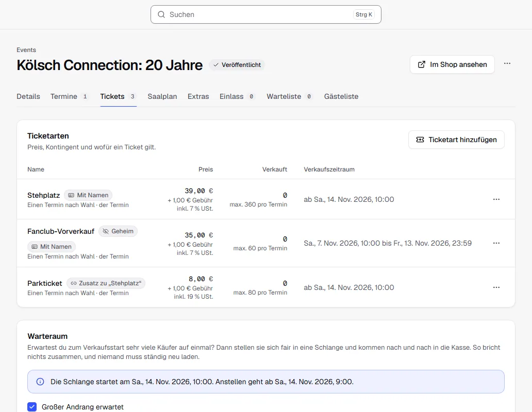Open the Extras tab
This screenshot has width=532, height=412.
pos(198,97)
